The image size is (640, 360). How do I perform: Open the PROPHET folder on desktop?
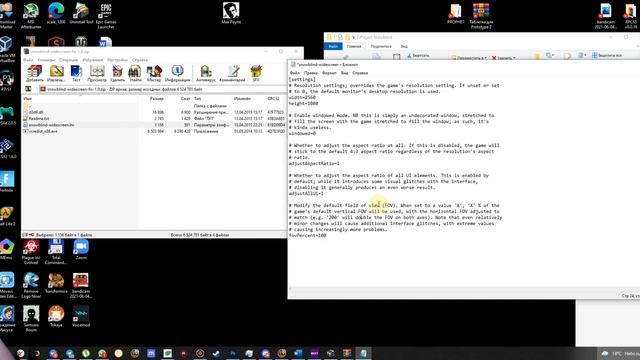[x=456, y=14]
